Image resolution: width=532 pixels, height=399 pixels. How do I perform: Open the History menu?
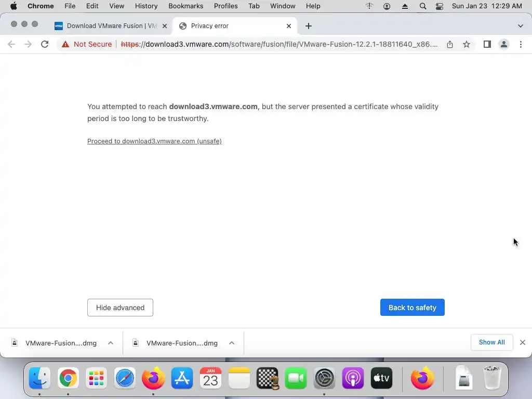pos(146,6)
